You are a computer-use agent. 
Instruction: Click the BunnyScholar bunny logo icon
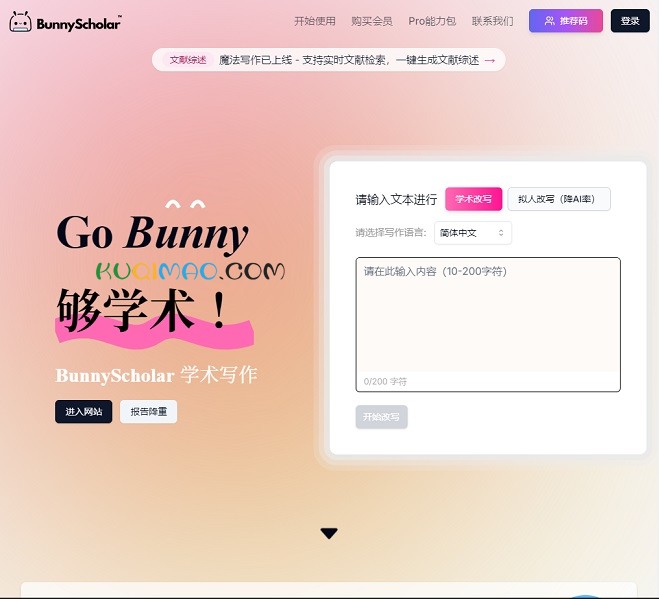[20, 22]
